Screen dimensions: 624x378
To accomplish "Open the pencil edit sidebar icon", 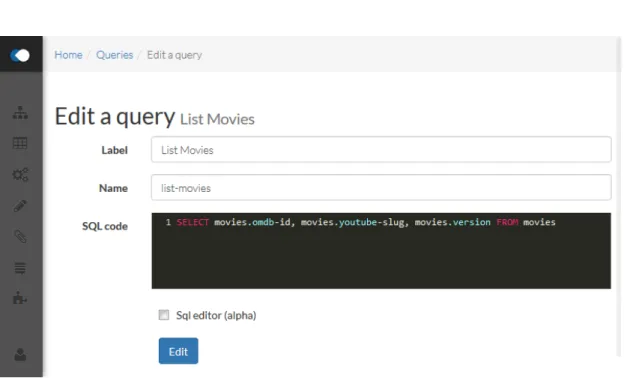I will (20, 206).
